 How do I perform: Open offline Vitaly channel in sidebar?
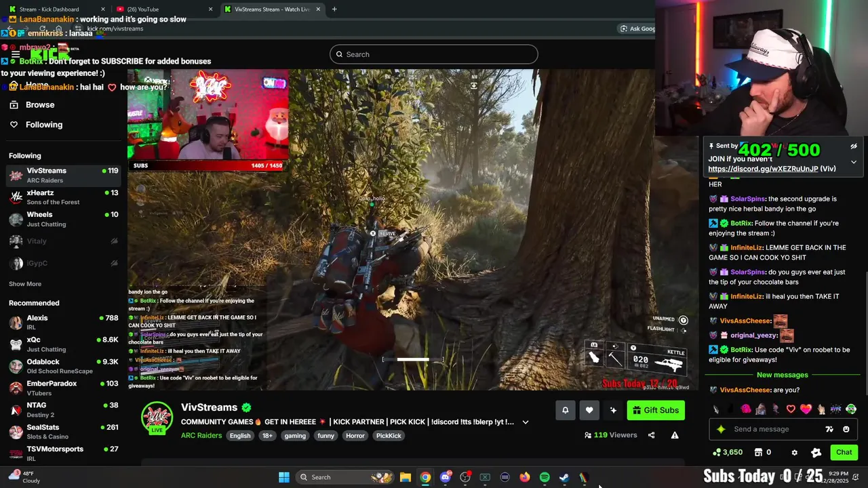pos(63,241)
